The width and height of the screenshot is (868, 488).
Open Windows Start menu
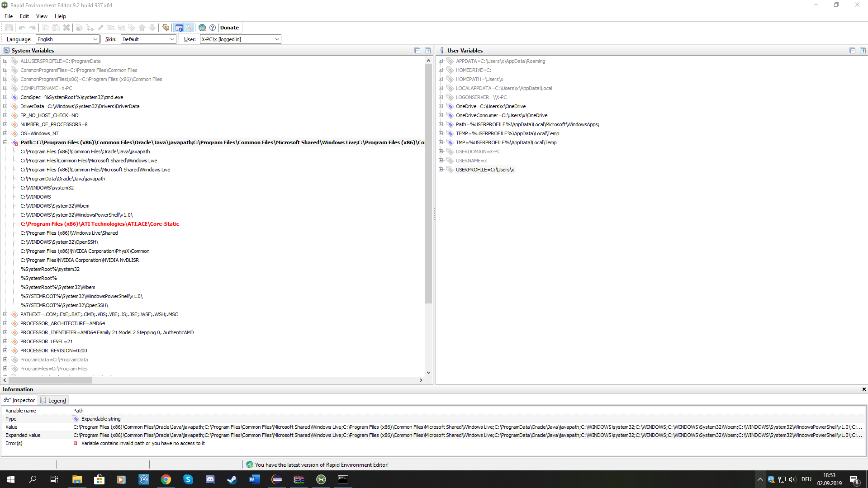pyautogui.click(x=11, y=479)
